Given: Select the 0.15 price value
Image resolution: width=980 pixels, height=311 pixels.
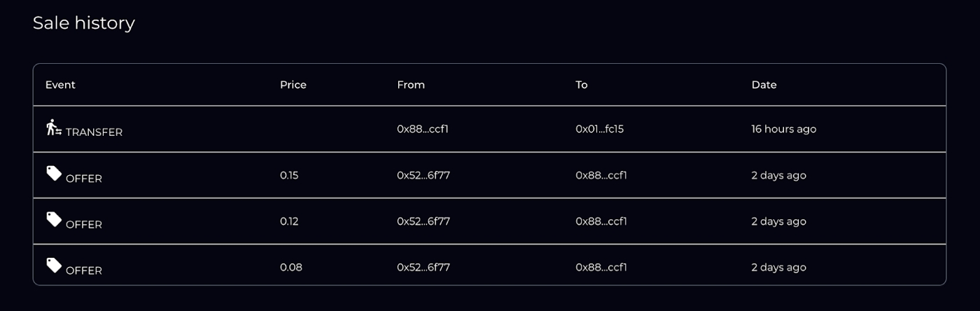Looking at the screenshot, I should pyautogui.click(x=289, y=175).
